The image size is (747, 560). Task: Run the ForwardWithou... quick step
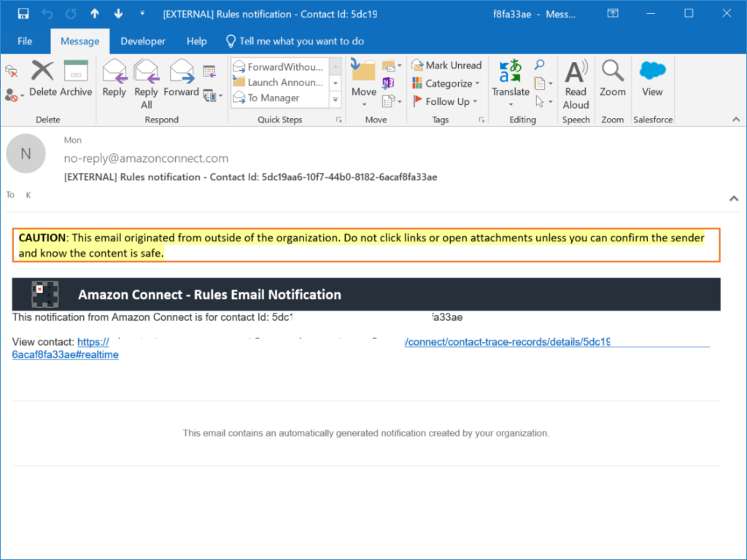pos(279,66)
